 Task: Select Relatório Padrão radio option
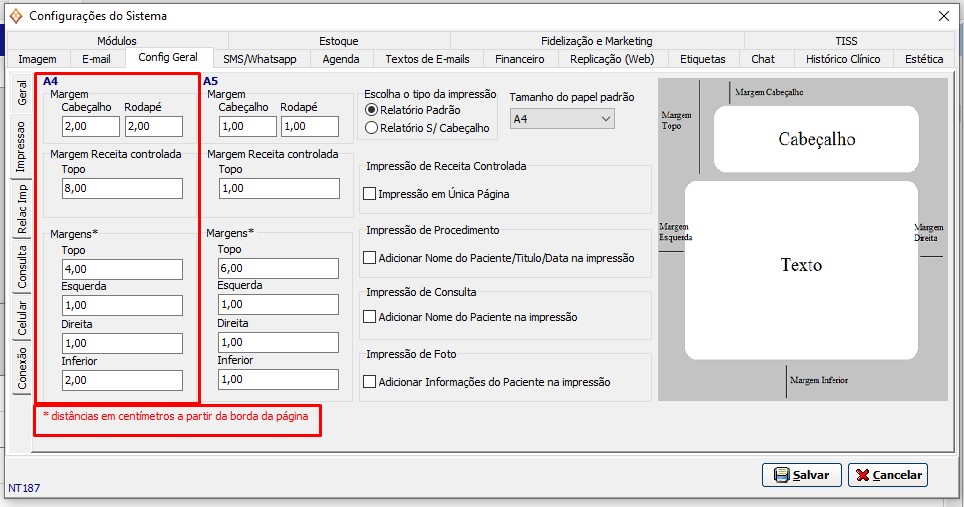(x=372, y=109)
